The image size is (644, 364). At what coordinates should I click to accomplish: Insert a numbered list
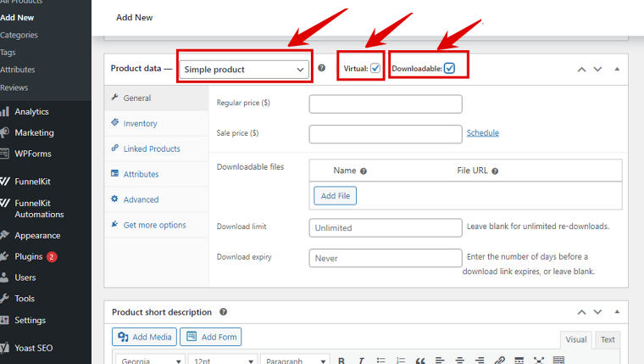401,361
